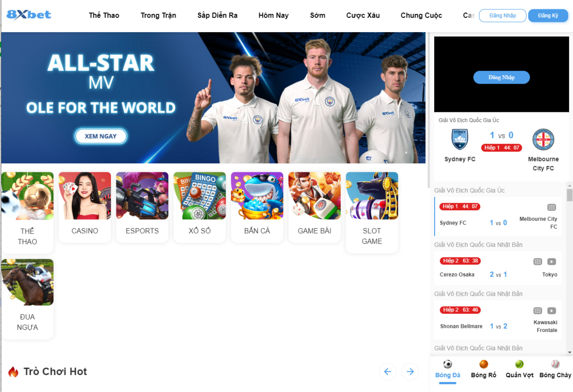
Task: Click the Đăng Ký register button
Action: 548,16
